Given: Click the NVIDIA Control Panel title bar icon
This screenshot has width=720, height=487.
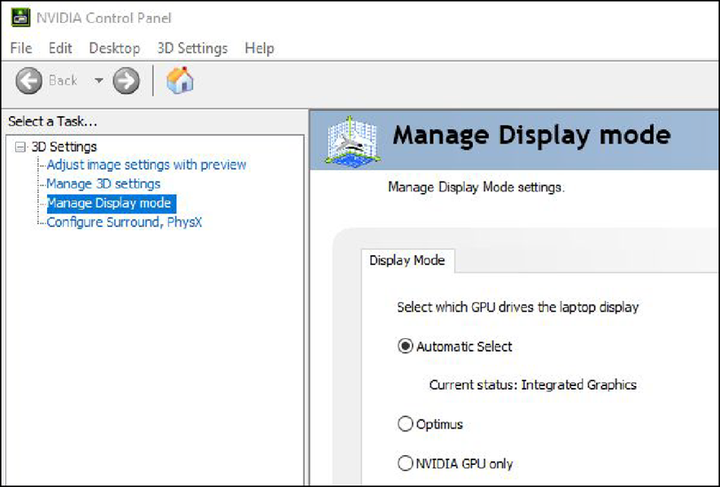Looking at the screenshot, I should point(21,17).
